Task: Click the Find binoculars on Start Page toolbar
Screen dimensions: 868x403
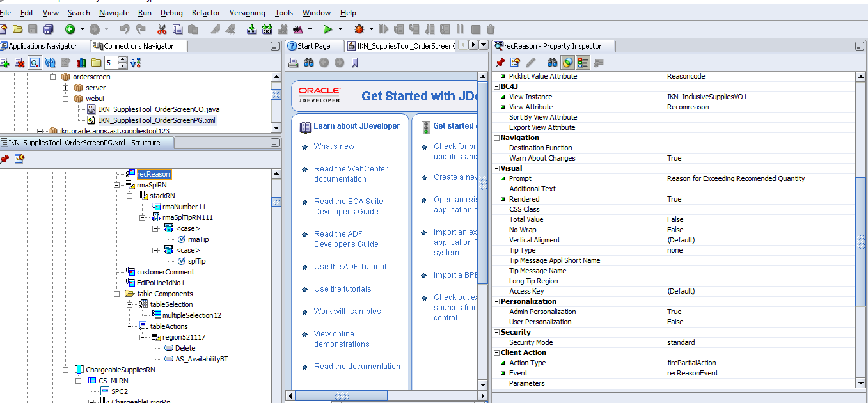Action: click(x=309, y=62)
